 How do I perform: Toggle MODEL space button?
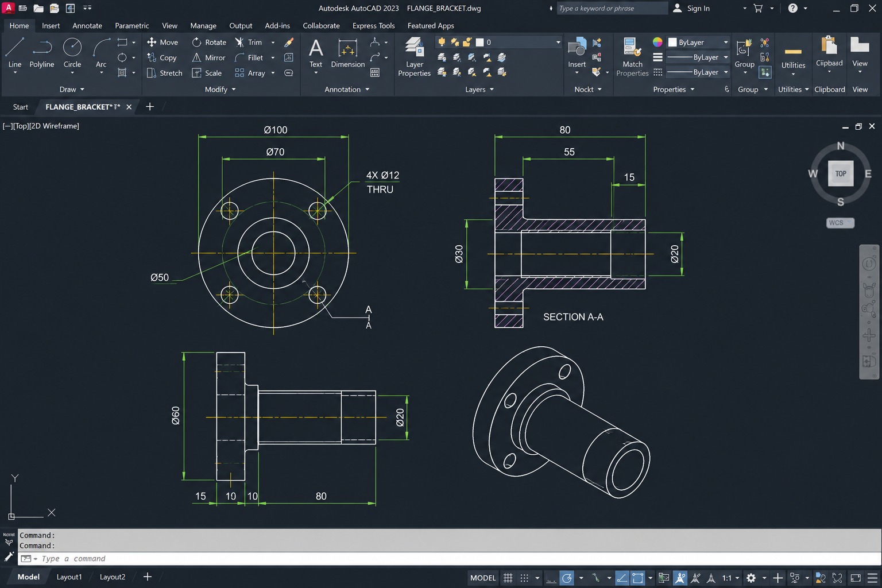click(483, 578)
